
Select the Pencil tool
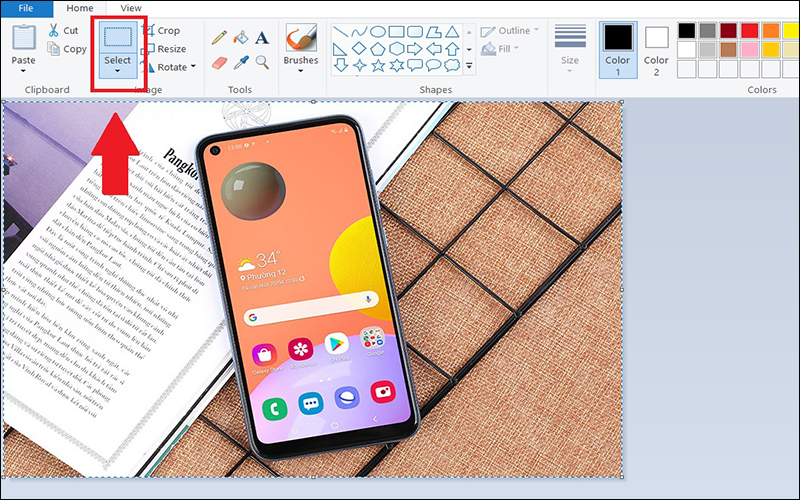point(219,38)
